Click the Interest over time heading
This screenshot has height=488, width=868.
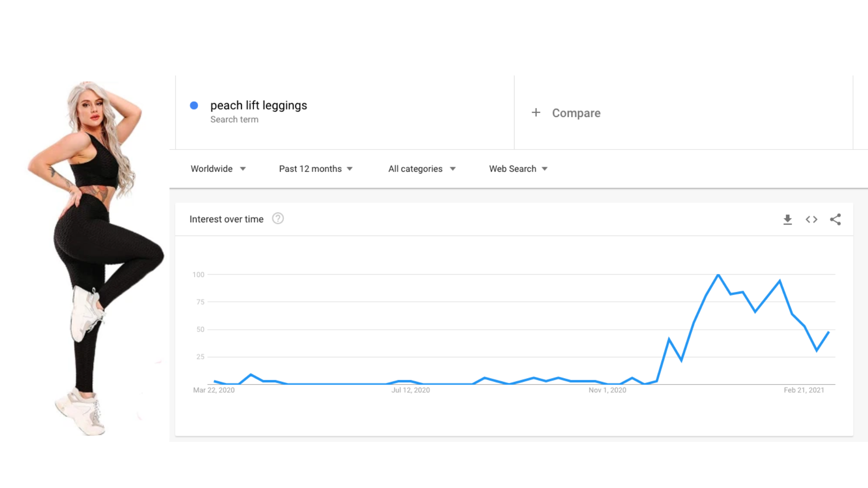226,219
